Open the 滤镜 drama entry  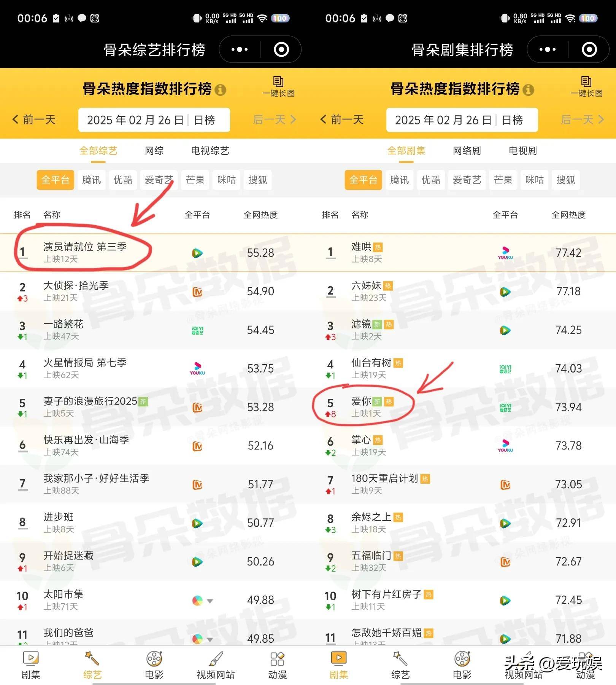[462, 330]
